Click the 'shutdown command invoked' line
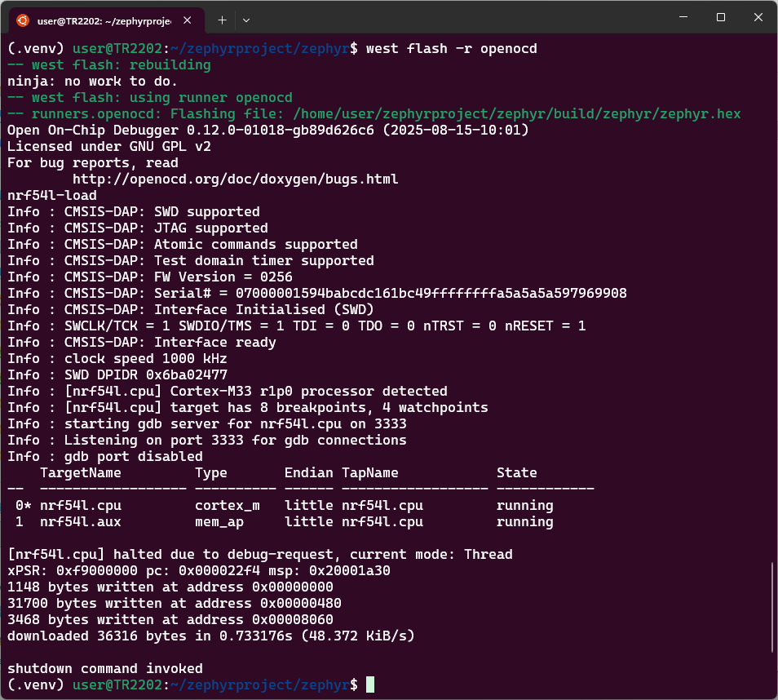 point(104,669)
